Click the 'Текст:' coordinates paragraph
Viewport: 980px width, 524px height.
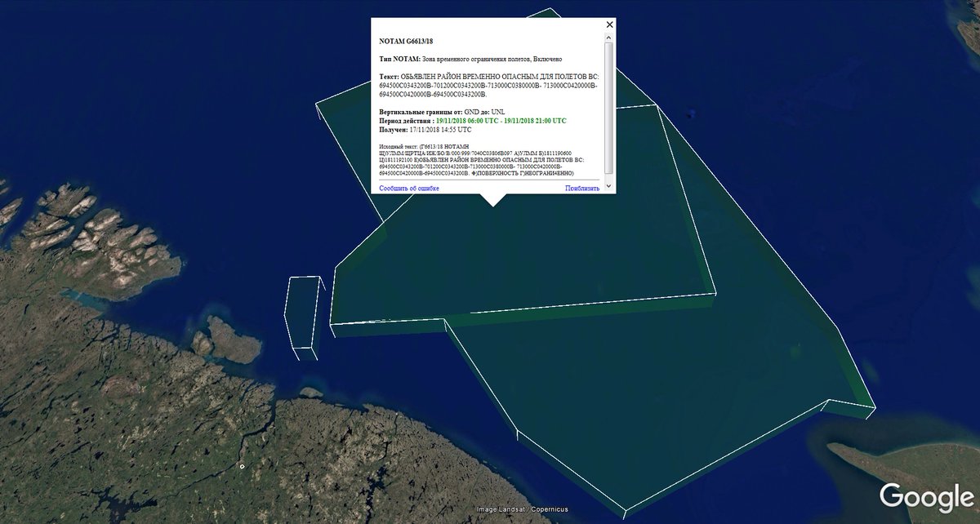(488, 85)
